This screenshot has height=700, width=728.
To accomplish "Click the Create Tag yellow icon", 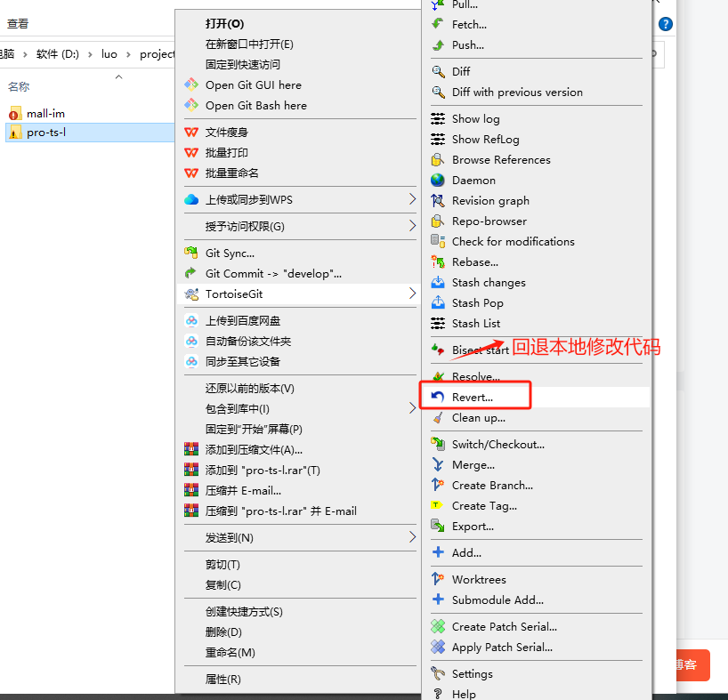I will pos(436,505).
